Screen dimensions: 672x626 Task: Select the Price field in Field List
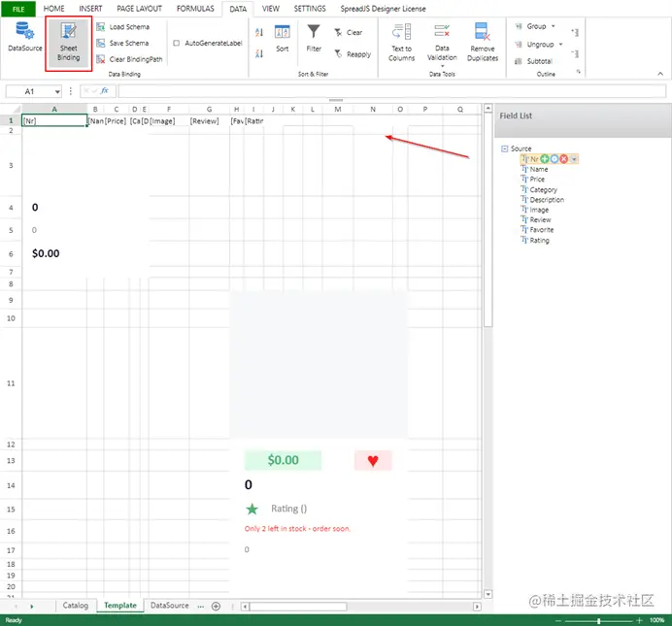click(533, 180)
